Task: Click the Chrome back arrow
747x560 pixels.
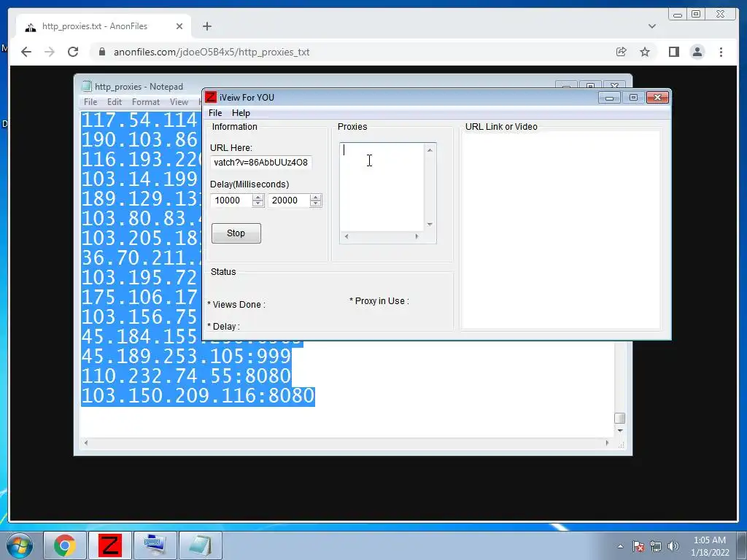Action: tap(26, 52)
